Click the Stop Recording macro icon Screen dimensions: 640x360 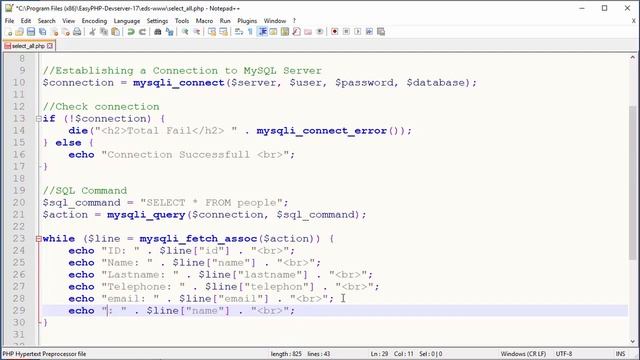pyautogui.click(x=346, y=32)
